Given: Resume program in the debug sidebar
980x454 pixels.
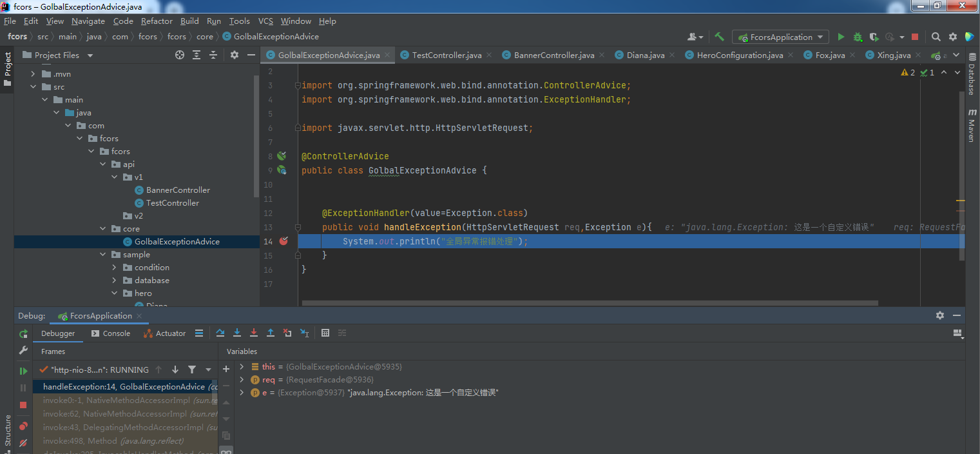Looking at the screenshot, I should coord(23,371).
